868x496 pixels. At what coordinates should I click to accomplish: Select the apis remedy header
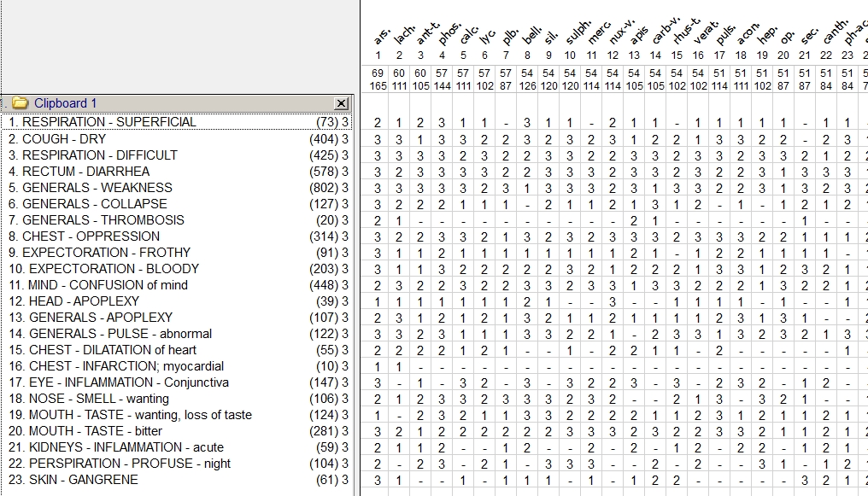639,35
